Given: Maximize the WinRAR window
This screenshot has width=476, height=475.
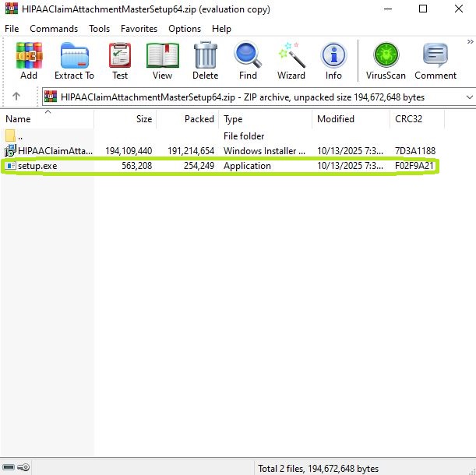Looking at the screenshot, I should 423,9.
